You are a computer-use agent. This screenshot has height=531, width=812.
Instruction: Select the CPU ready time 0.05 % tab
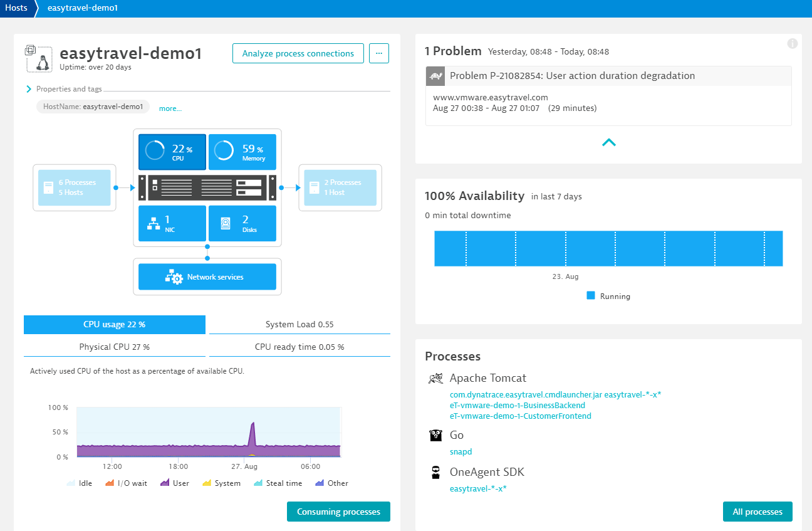click(x=299, y=347)
